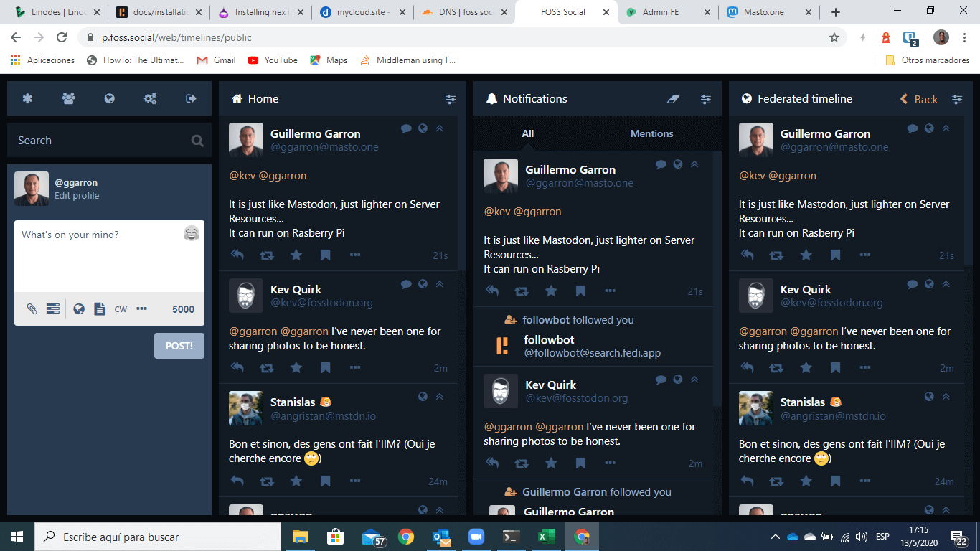Attach media with paperclip icon

pos(32,309)
